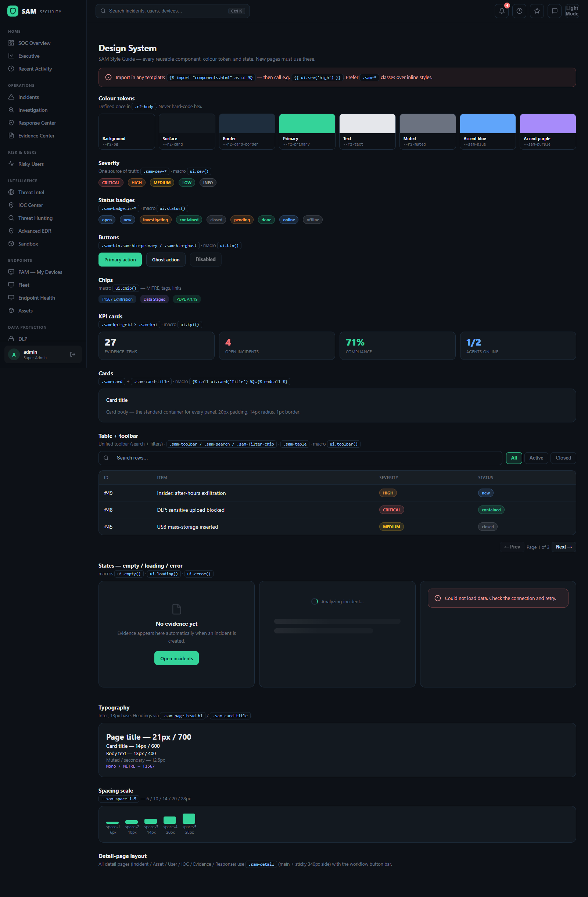Open the chat message icon
This screenshot has height=897, width=588.
coord(555,11)
